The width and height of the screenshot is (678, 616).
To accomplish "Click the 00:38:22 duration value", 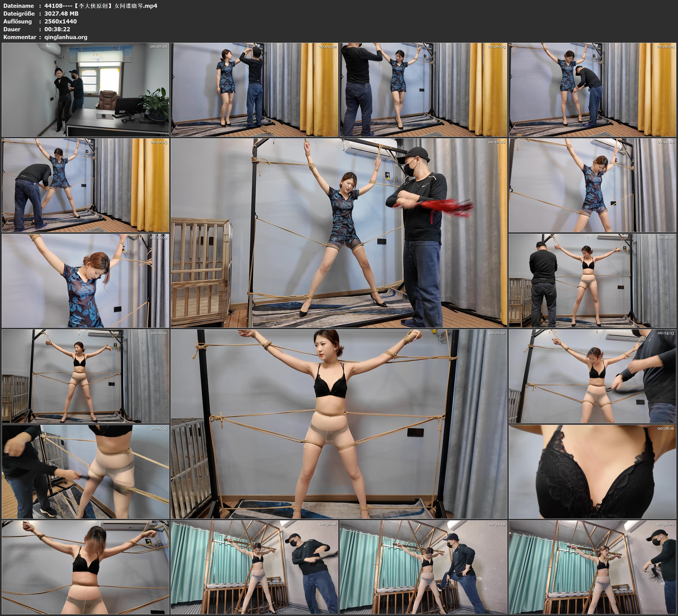I will 57,29.
